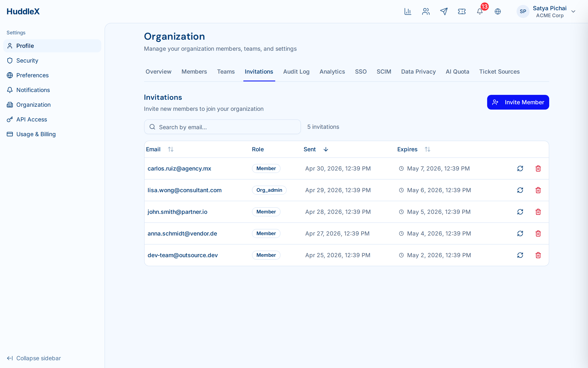Click the Invite Member button
Screen dimensions: 588x368
518,102
